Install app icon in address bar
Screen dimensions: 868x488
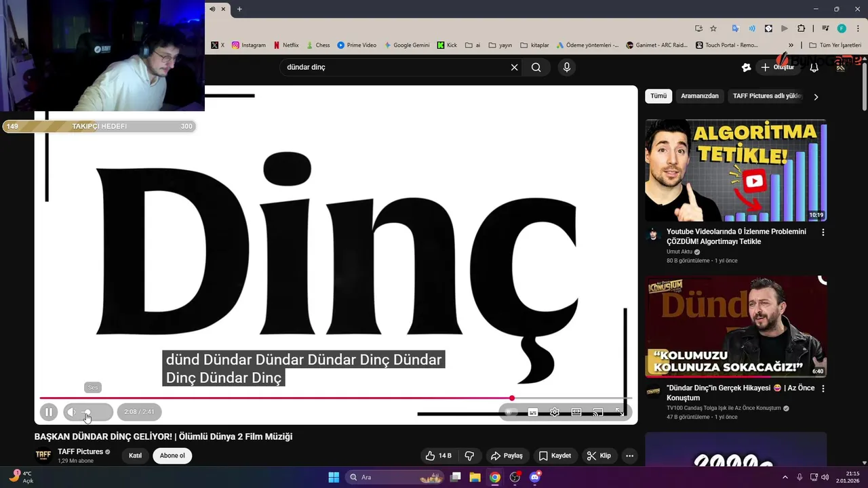pyautogui.click(x=698, y=28)
